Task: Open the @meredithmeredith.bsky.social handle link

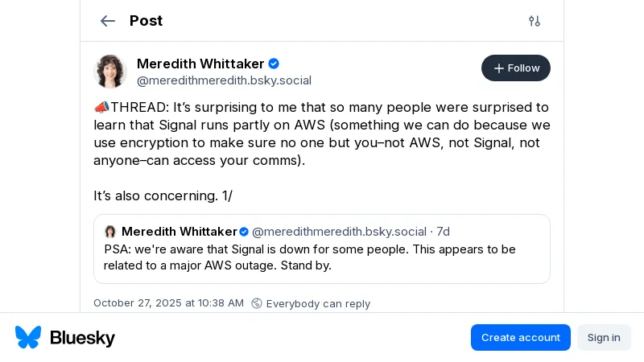Action: click(x=224, y=80)
